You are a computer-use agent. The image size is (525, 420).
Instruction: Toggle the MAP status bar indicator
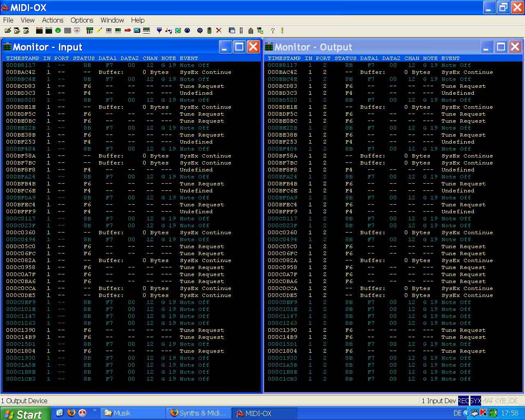coord(488,401)
